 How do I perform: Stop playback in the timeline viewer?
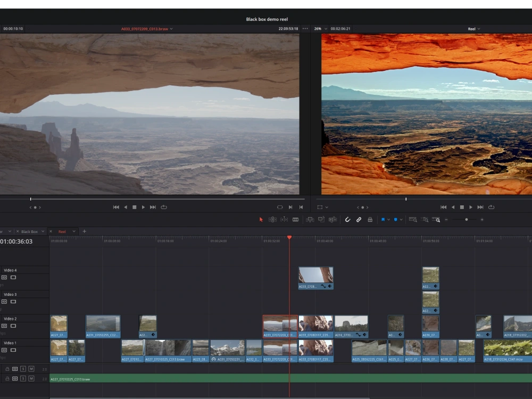(x=462, y=207)
